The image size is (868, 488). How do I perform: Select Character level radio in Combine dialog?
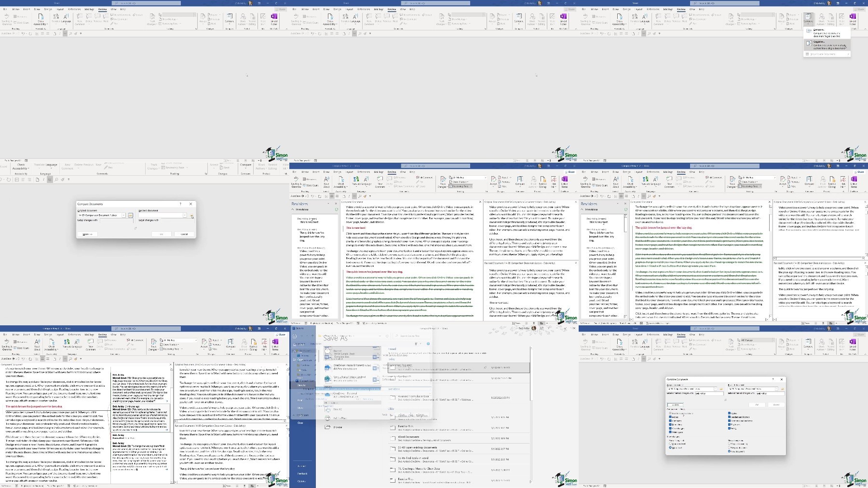click(x=670, y=444)
